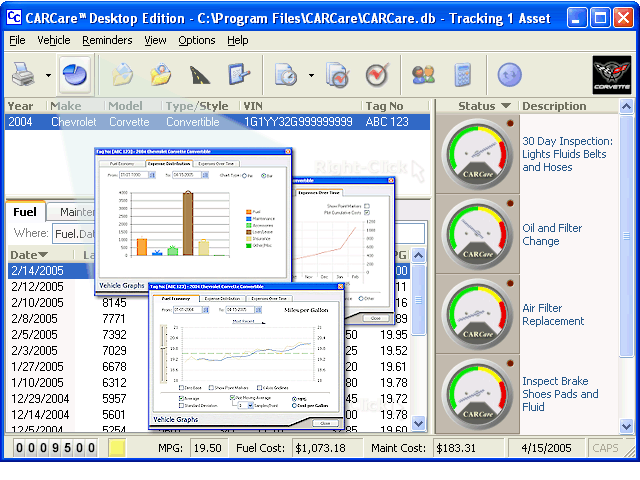This screenshot has height=480, width=640.
Task: Select the Cost per Gallon radio button
Action: (294, 406)
